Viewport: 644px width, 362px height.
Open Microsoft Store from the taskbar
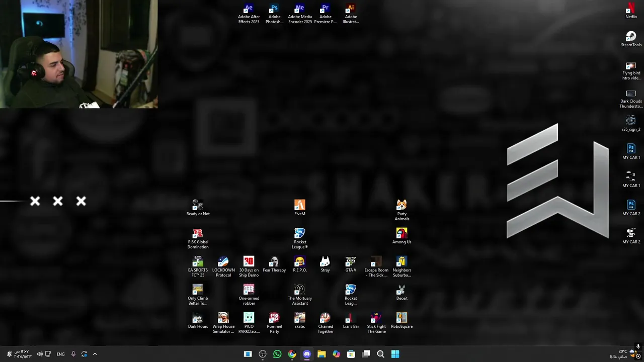click(351, 354)
